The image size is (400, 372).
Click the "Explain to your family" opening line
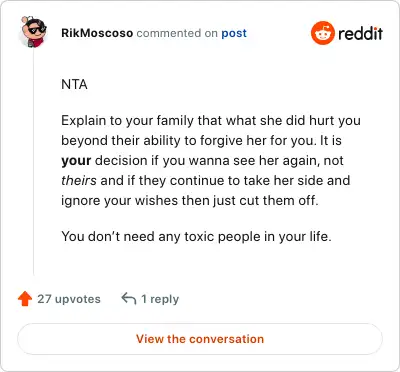211,120
